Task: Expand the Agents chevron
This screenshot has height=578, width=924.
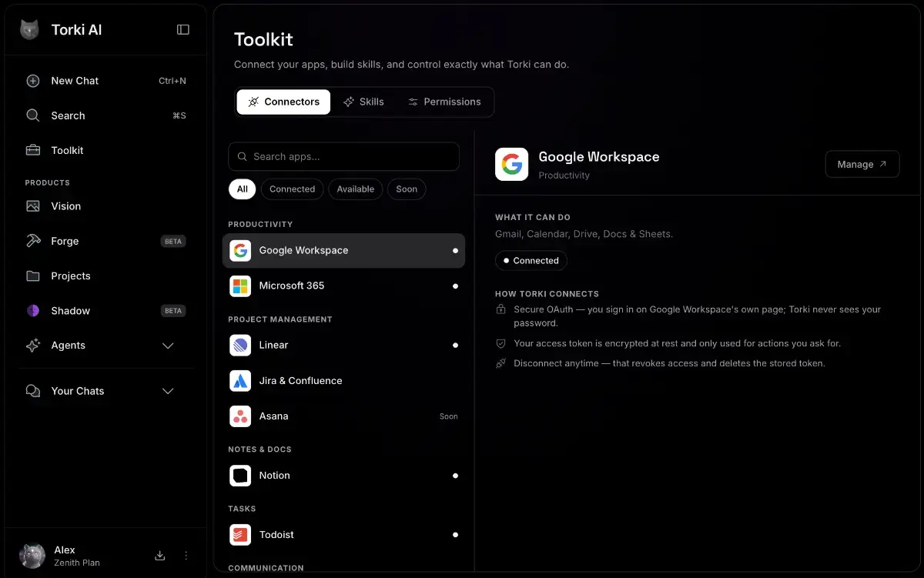Action: click(168, 346)
